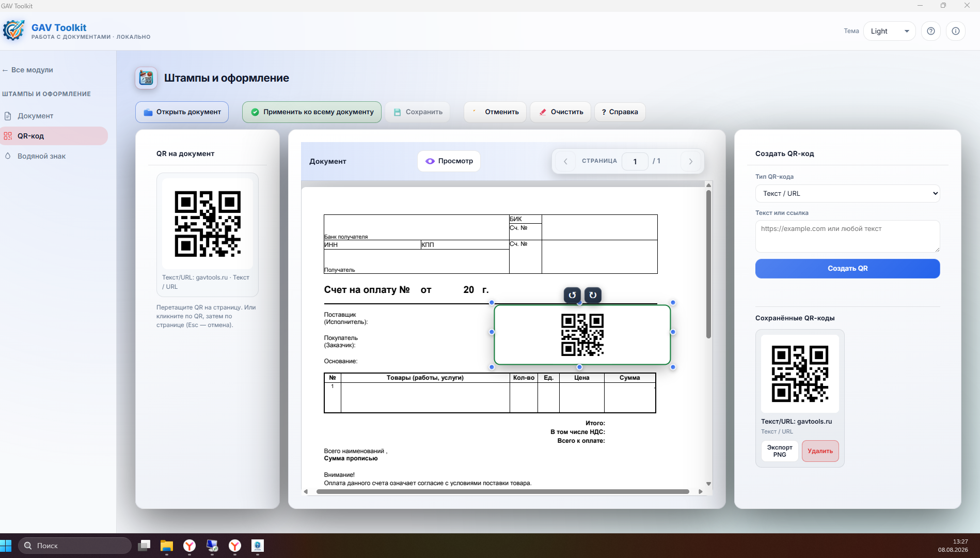The image size is (980, 558).
Task: Click the 'Счет на оплату №' heading text
Action: [x=367, y=290]
